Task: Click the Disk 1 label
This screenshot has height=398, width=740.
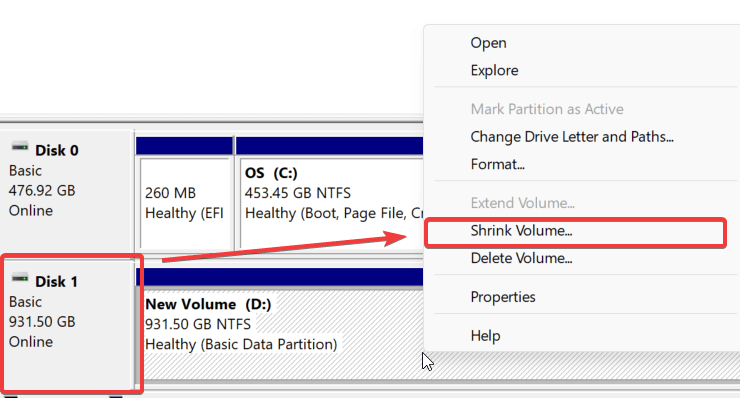Action: tap(56, 282)
